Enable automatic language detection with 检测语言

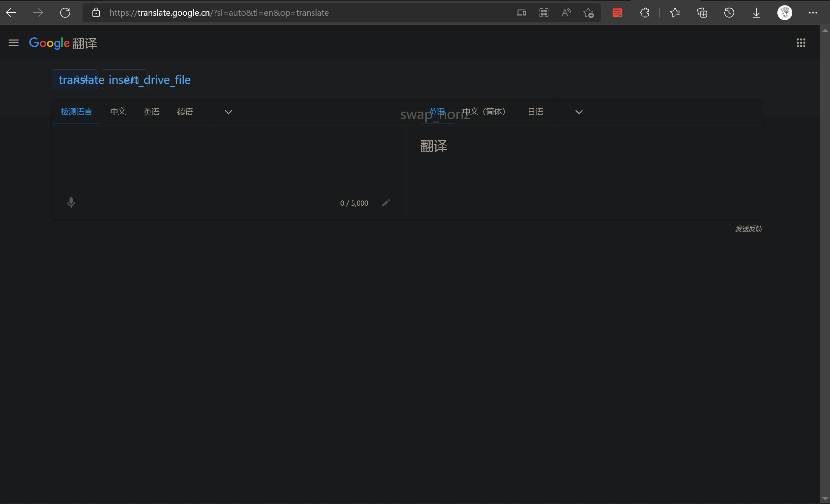click(x=76, y=111)
